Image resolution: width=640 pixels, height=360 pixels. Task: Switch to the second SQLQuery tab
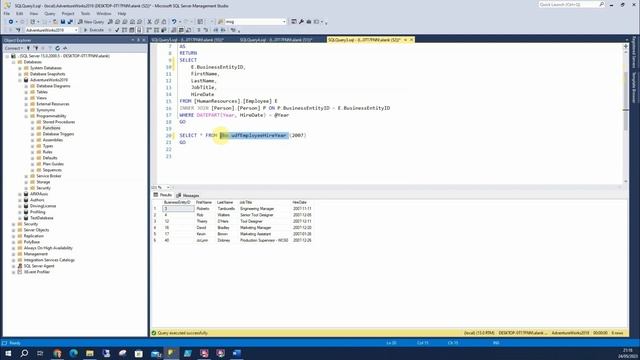(x=276, y=40)
